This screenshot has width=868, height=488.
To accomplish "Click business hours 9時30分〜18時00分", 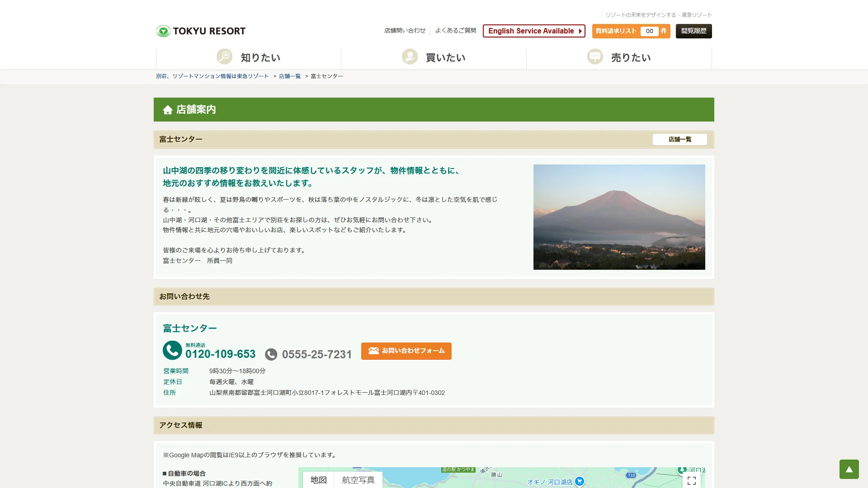I will click(x=237, y=371).
